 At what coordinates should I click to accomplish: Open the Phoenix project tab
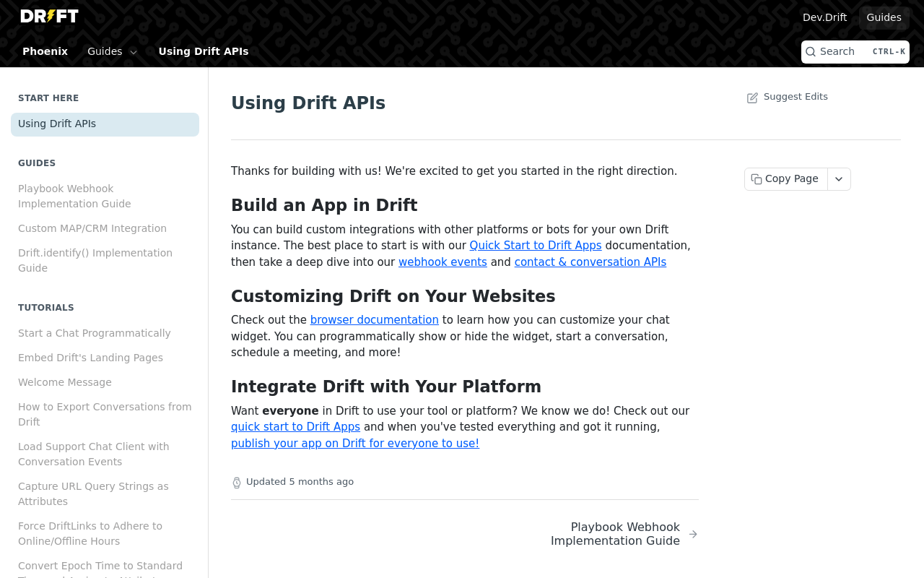[x=45, y=51]
